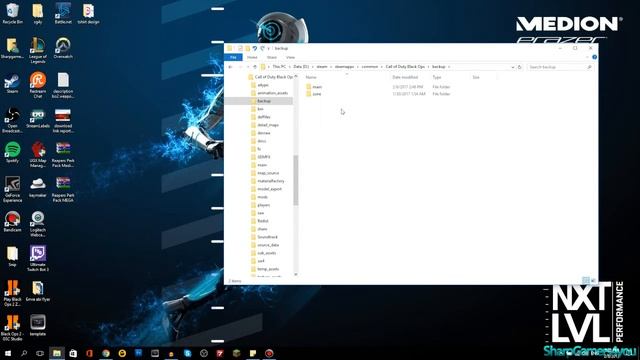Open the Restream Chat desktop icon
The height and width of the screenshot is (360, 640).
(38, 85)
